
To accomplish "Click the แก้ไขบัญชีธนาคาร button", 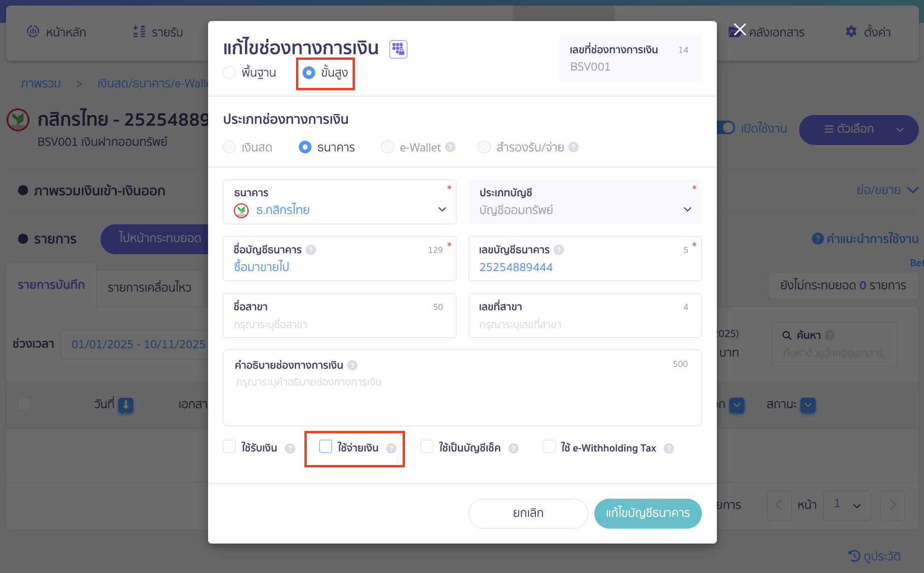I will pos(648,513).
